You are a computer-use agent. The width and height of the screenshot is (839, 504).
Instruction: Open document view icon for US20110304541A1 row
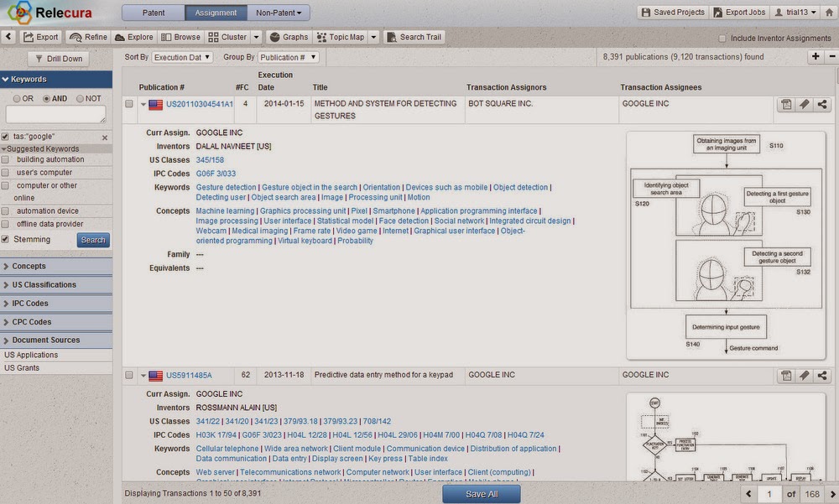click(x=786, y=105)
